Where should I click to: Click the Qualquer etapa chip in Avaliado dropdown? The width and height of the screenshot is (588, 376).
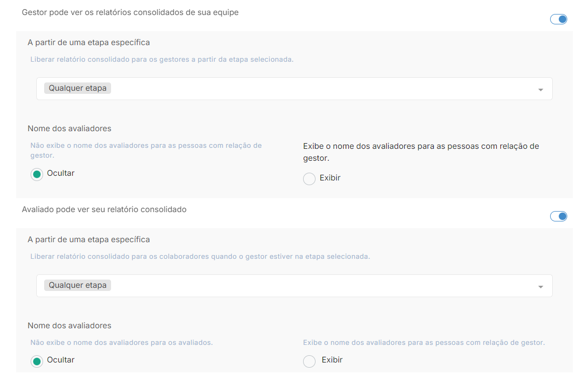(x=78, y=285)
